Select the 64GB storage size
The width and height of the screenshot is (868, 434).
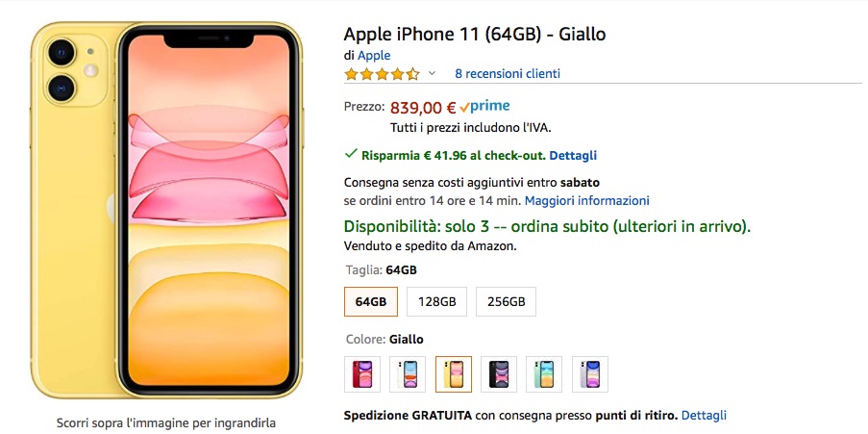pos(371,302)
